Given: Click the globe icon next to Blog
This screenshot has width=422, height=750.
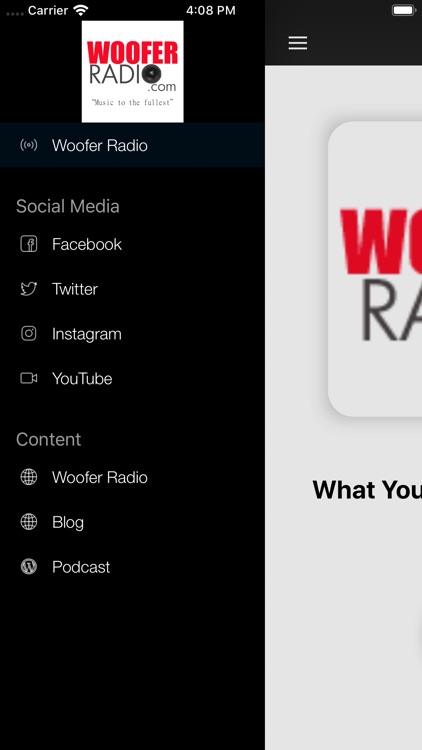Looking at the screenshot, I should coord(29,522).
